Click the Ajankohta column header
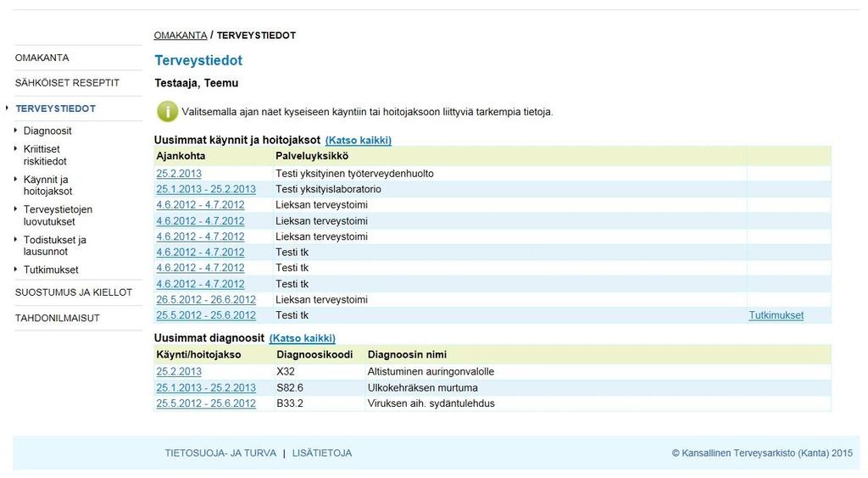The width and height of the screenshot is (868, 478). [181, 156]
